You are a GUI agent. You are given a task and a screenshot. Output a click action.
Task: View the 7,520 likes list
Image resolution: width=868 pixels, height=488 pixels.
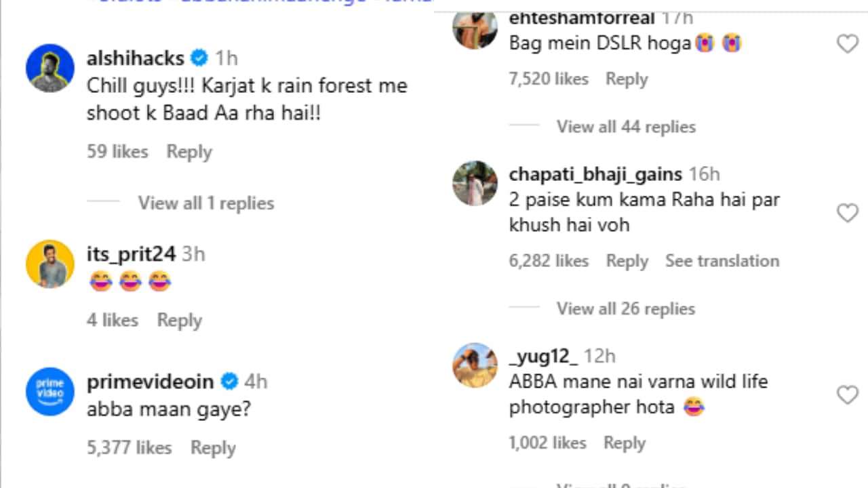[x=548, y=79]
